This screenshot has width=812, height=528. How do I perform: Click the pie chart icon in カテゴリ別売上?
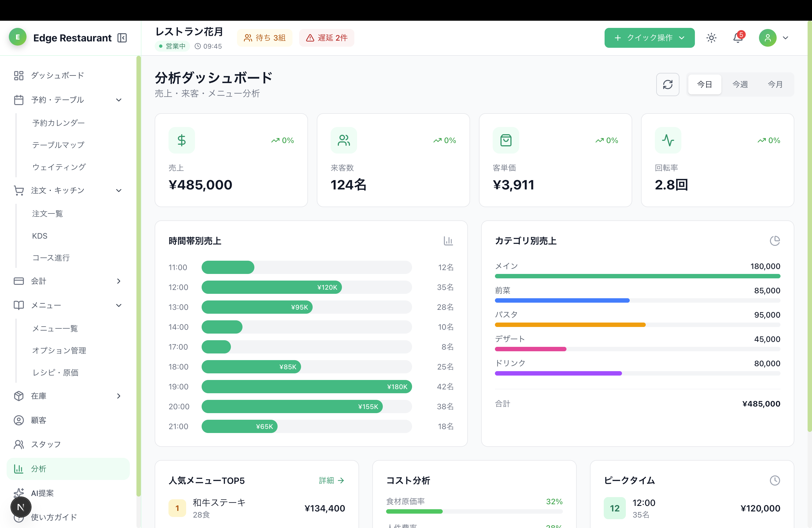tap(774, 241)
